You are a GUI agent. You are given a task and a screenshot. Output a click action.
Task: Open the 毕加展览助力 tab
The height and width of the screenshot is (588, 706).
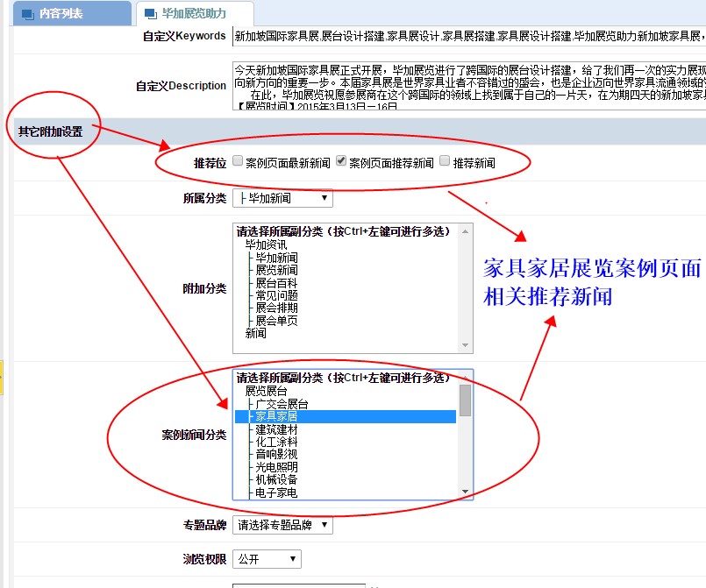tap(194, 14)
